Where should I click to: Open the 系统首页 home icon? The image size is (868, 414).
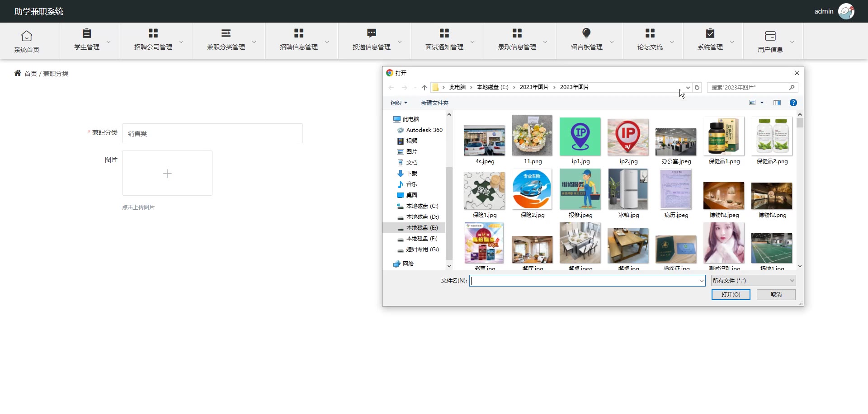(27, 36)
